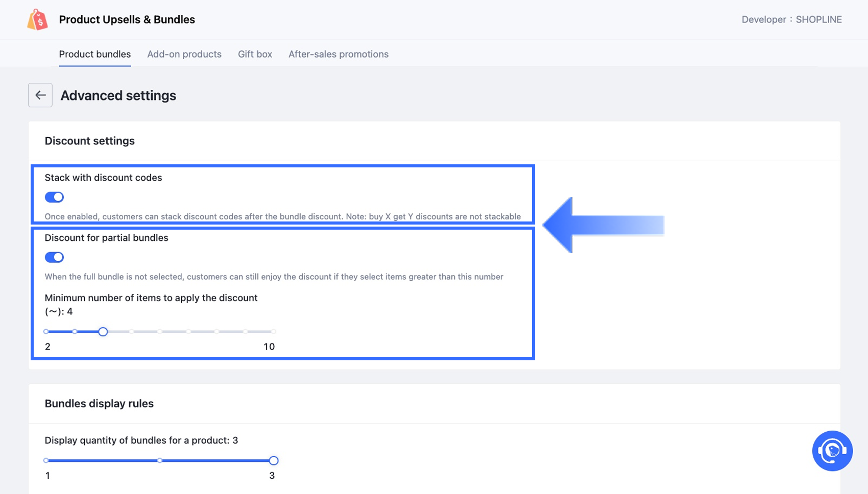Click the minimum items slider handle
868x494 pixels.
pyautogui.click(x=103, y=332)
